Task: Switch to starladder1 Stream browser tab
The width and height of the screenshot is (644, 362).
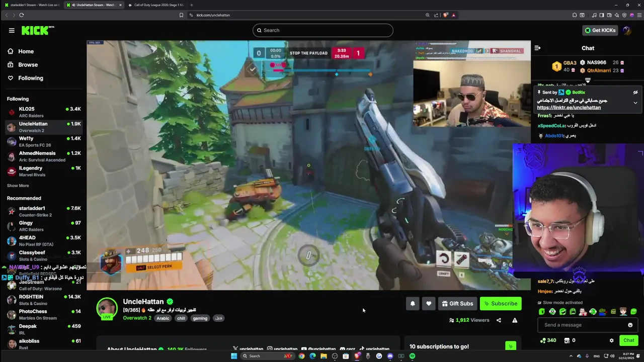Action: point(31,5)
